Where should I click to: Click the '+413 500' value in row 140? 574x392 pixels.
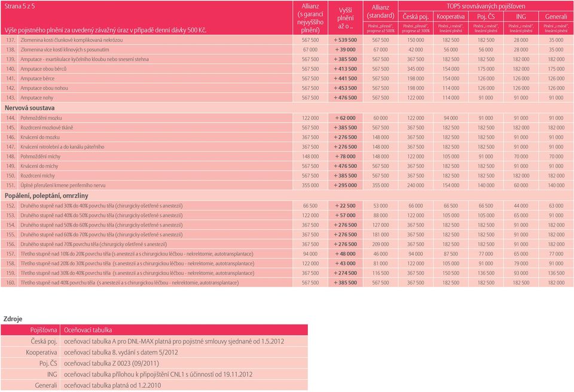point(345,69)
